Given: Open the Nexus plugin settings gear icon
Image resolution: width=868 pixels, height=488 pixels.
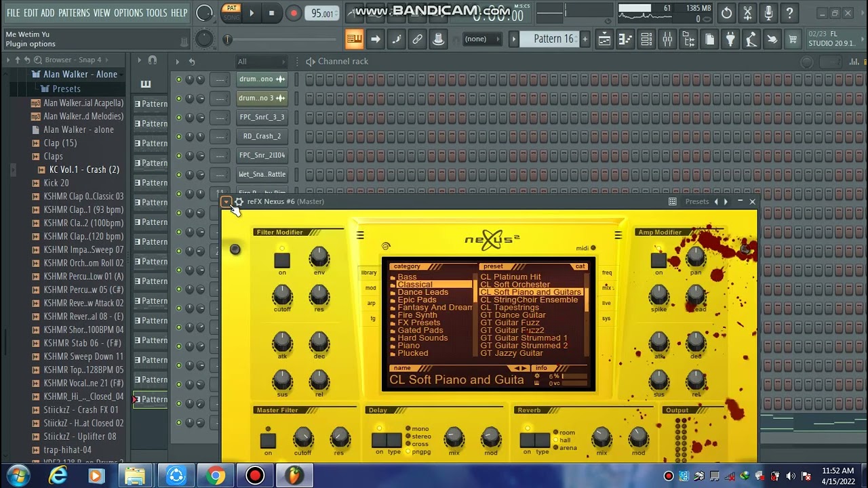Looking at the screenshot, I should click(x=239, y=201).
